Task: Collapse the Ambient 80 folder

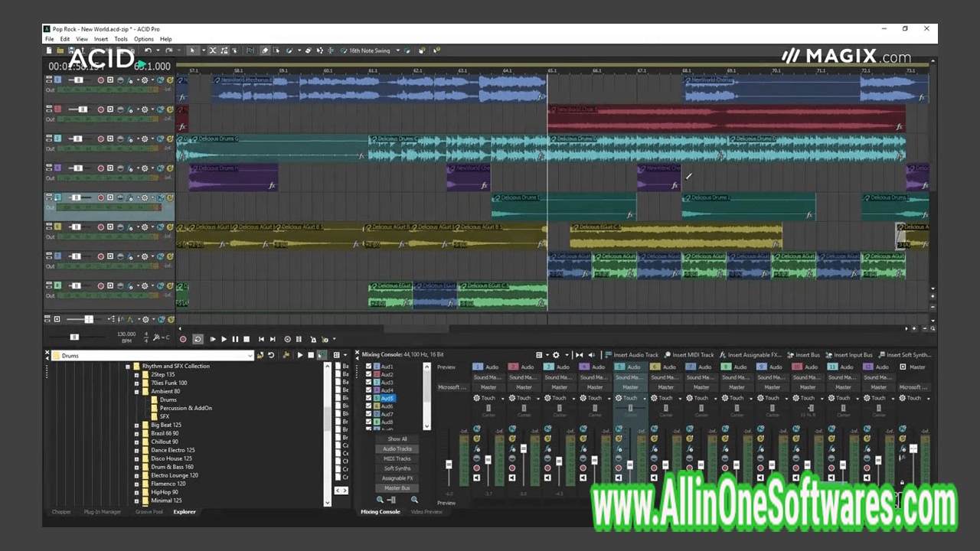Action: pyautogui.click(x=136, y=391)
